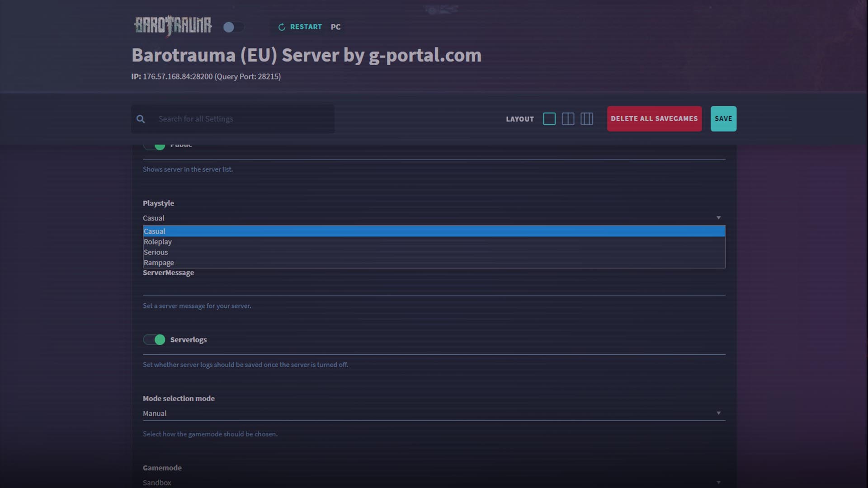
Task: Click the server title heading
Action: tap(307, 55)
